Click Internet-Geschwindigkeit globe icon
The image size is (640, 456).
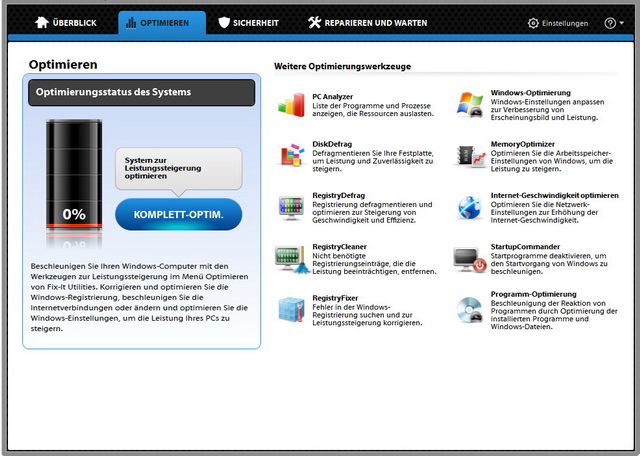click(x=469, y=207)
